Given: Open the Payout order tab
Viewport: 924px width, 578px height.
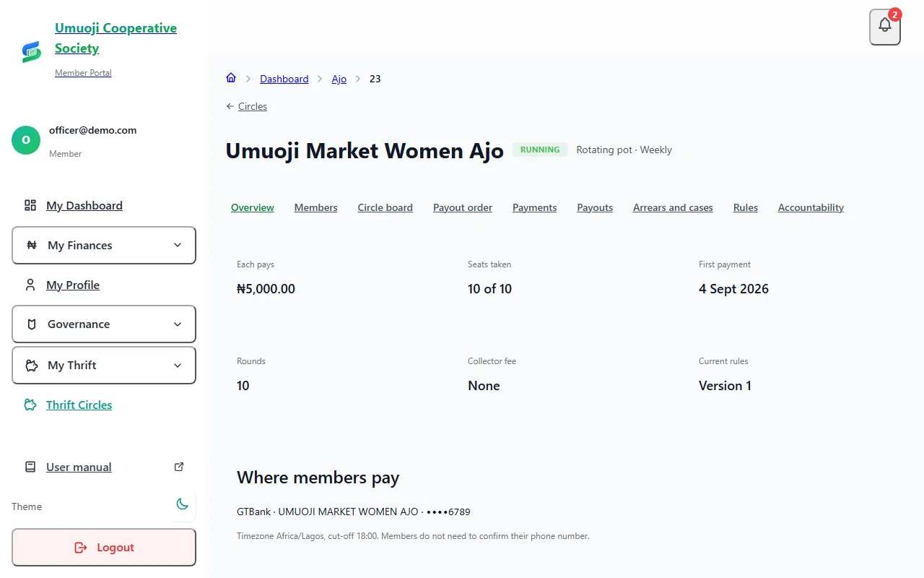Looking at the screenshot, I should pyautogui.click(x=463, y=207).
